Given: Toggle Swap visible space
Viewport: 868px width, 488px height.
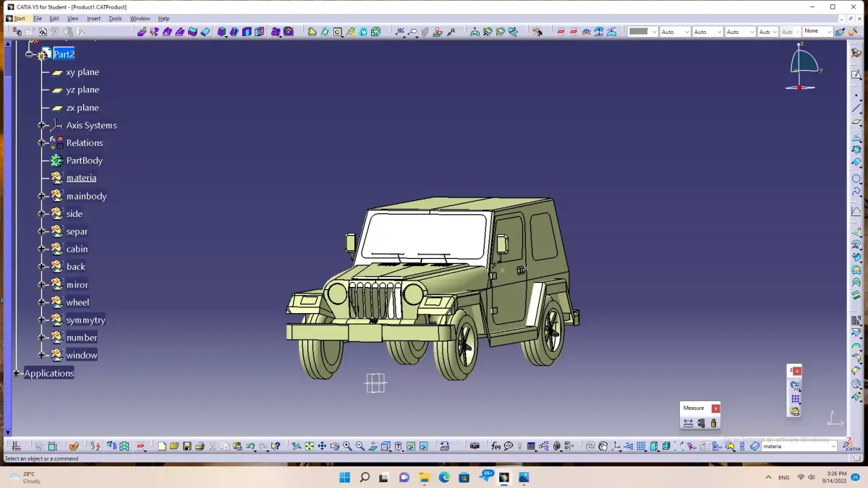Looking at the screenshot, I should (423, 446).
